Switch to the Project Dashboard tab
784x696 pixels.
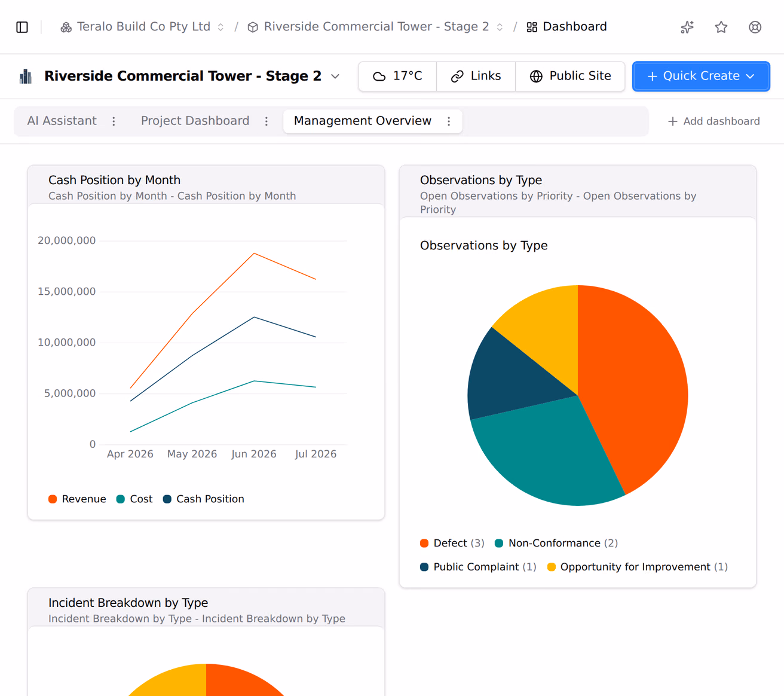click(195, 121)
